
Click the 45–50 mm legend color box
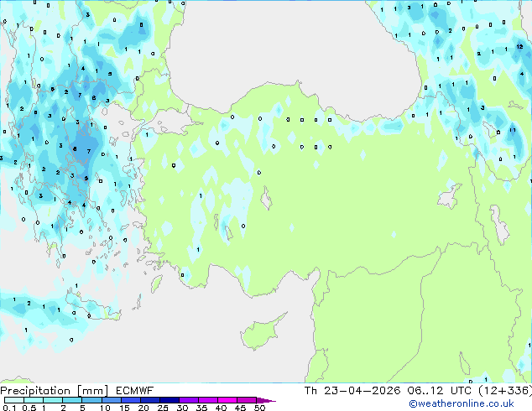pos(247,400)
